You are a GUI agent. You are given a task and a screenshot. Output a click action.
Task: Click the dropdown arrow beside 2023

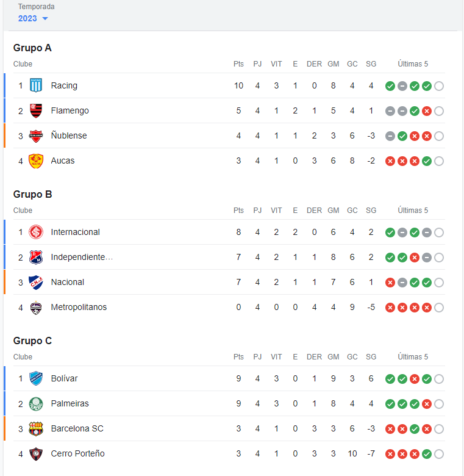tap(45, 18)
